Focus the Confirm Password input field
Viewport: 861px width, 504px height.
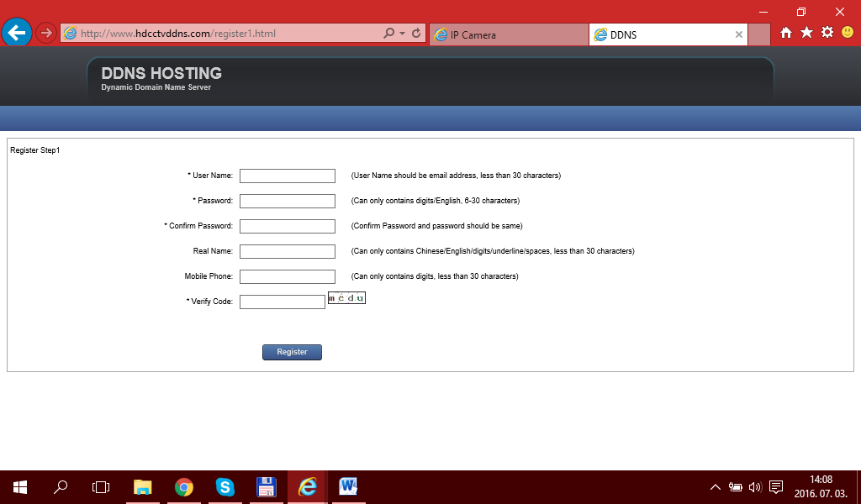288,227
